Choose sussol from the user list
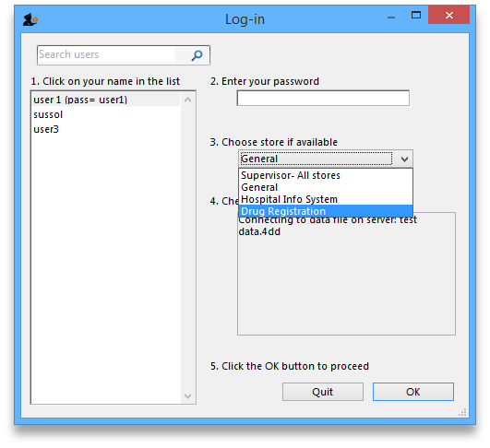Screen dimensions: 490x448 (106, 114)
